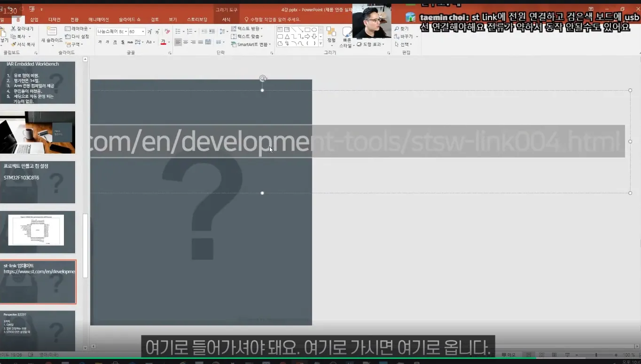Enable underline formatting
Viewport: 641px width, 364px height.
tap(116, 42)
